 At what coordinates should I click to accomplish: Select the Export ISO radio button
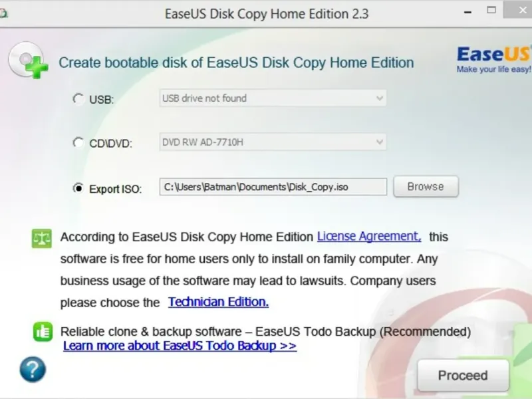pyautogui.click(x=78, y=188)
